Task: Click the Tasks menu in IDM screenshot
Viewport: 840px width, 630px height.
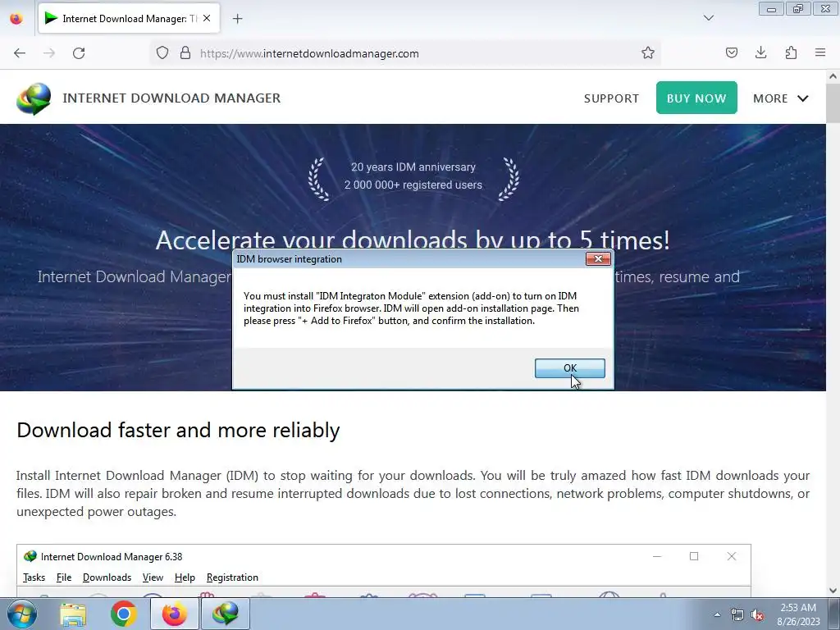Action: (x=34, y=577)
